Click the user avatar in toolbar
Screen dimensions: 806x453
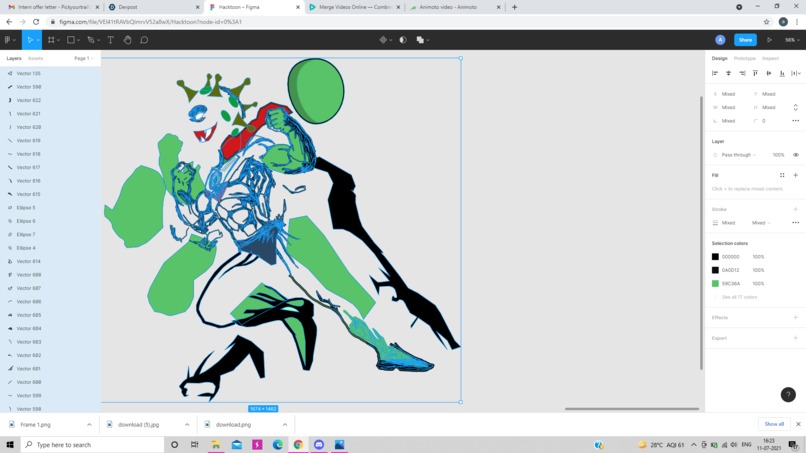pyautogui.click(x=720, y=40)
